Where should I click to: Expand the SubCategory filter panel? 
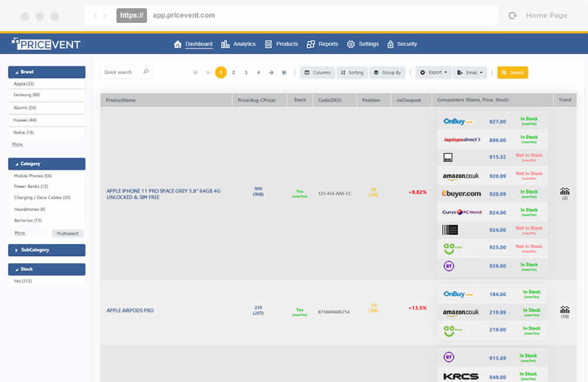tap(47, 250)
